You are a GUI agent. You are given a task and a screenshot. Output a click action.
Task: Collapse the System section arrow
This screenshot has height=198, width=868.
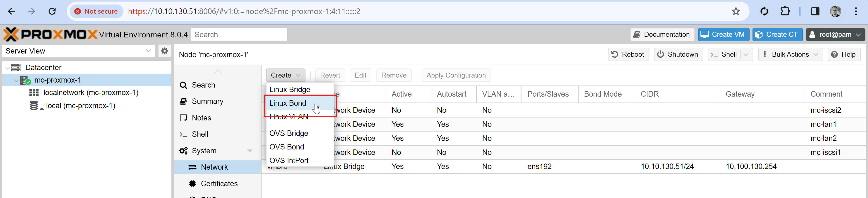pos(250,151)
